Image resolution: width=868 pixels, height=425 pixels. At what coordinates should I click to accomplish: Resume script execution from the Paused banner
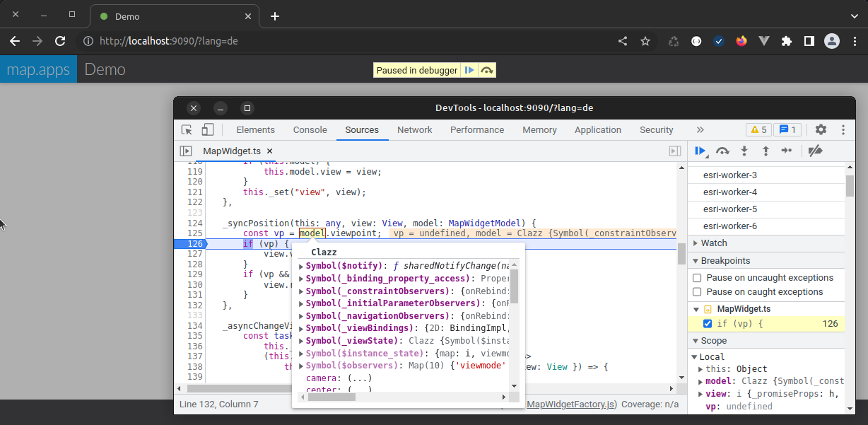pyautogui.click(x=469, y=70)
